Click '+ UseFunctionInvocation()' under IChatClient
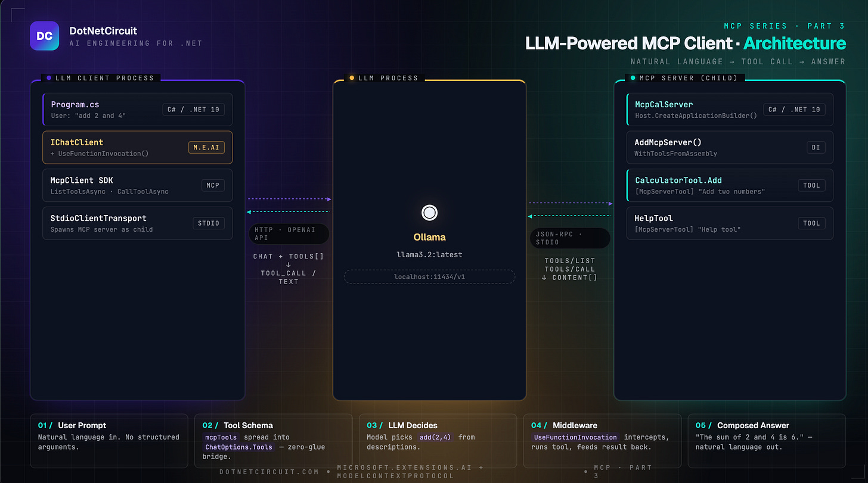Viewport: 868px width, 483px height. pyautogui.click(x=100, y=154)
